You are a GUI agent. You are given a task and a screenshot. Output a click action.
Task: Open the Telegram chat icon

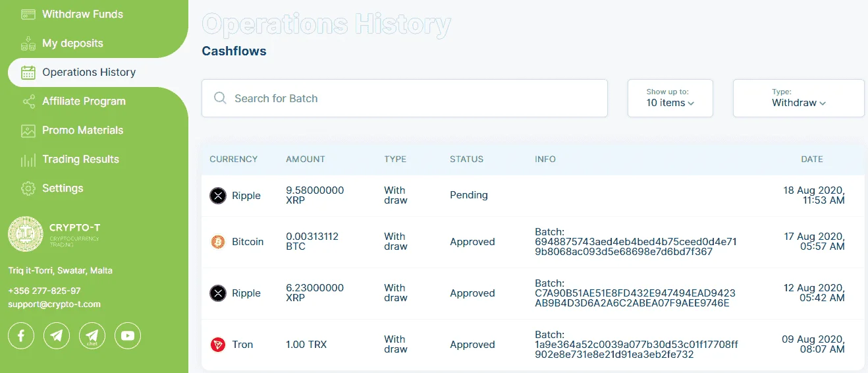click(92, 336)
